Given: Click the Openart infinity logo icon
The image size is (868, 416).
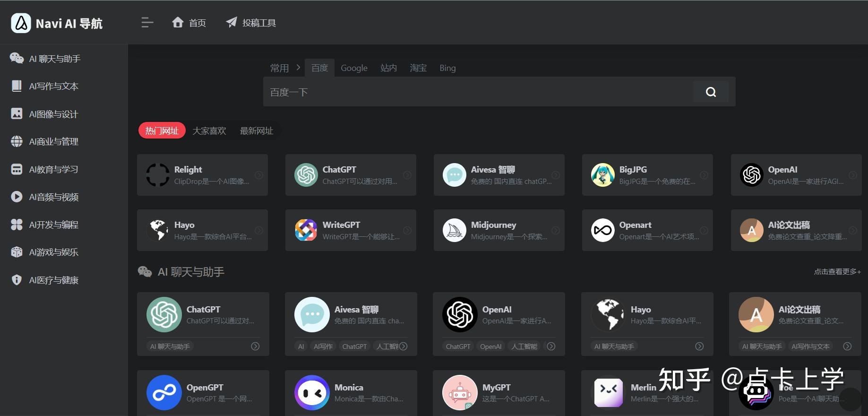Looking at the screenshot, I should (x=602, y=230).
